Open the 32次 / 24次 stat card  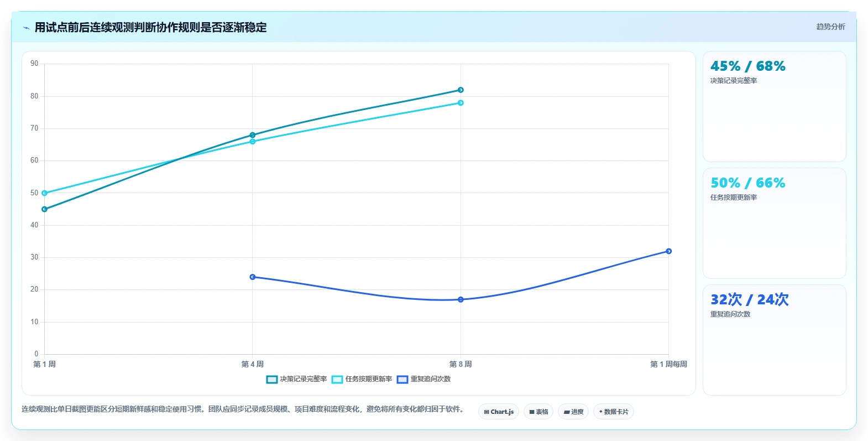click(x=774, y=340)
